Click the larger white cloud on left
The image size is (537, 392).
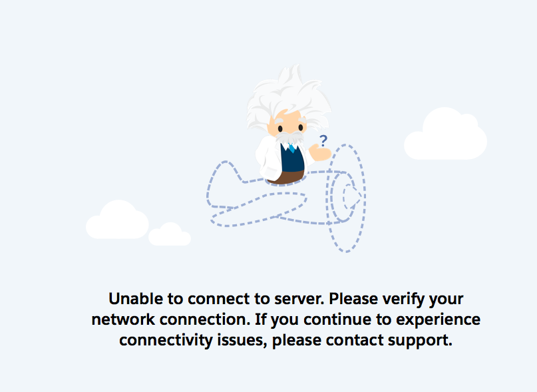click(117, 220)
